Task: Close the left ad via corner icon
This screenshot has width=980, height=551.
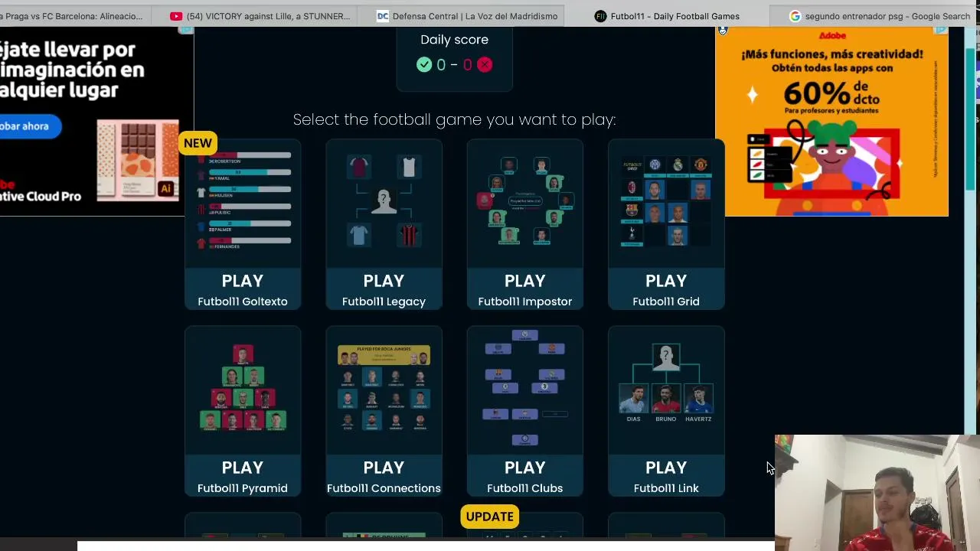Action: [x=186, y=31]
